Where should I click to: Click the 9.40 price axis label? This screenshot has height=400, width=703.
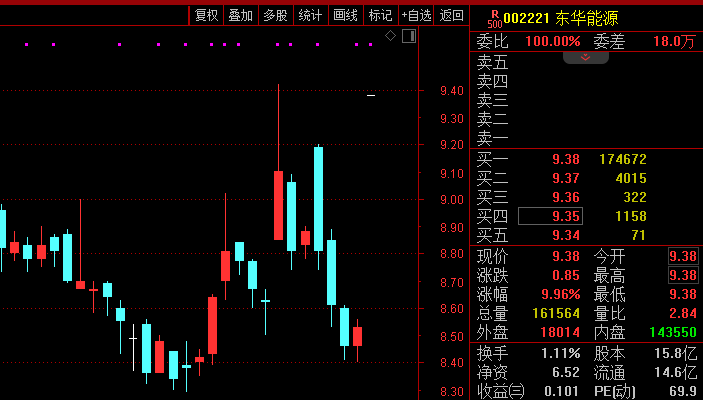point(451,91)
